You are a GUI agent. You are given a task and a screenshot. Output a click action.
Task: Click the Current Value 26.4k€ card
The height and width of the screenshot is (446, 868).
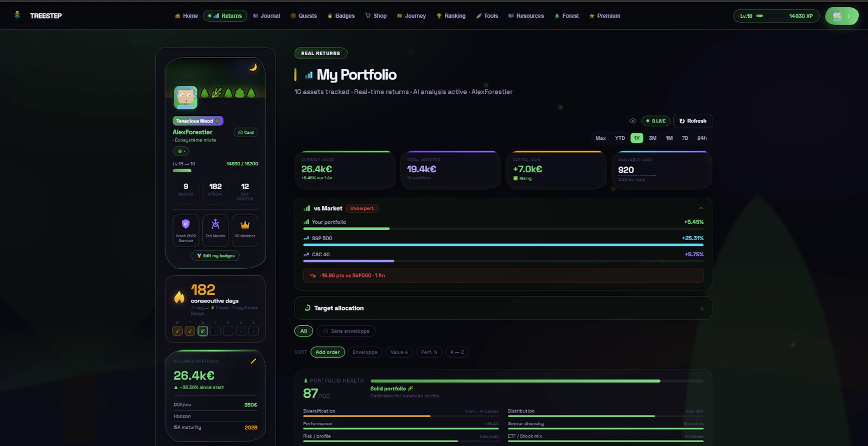tap(344, 170)
